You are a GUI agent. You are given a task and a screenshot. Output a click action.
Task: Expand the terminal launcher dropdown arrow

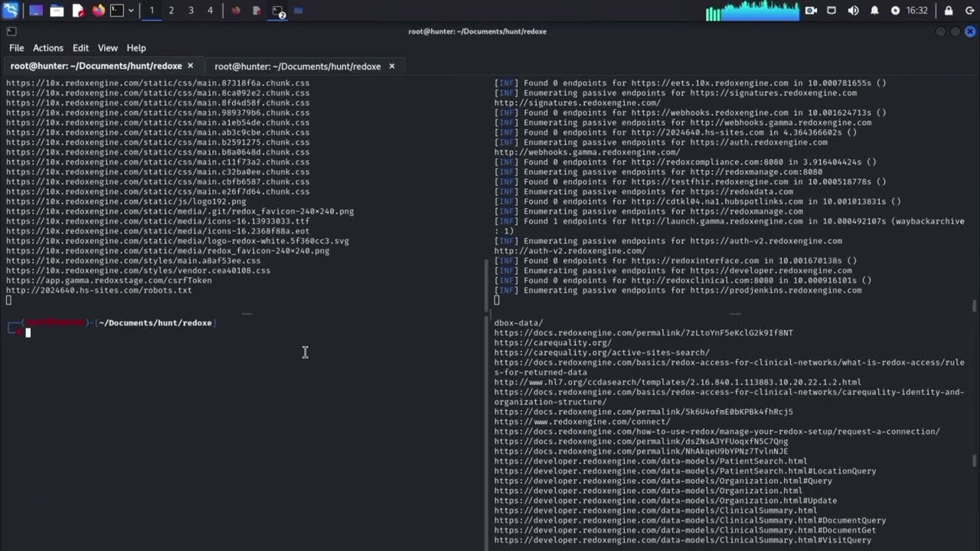click(131, 11)
